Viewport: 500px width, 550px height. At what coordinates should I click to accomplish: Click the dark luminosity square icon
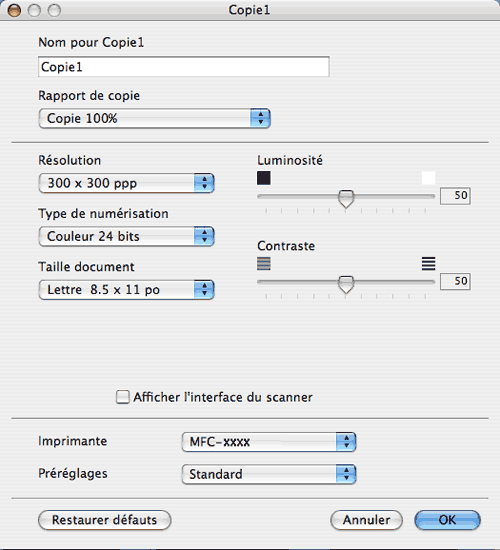[x=264, y=178]
